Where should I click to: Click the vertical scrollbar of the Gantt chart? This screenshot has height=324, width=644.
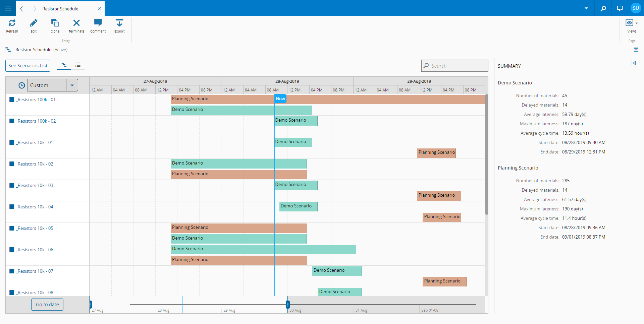coord(486,154)
